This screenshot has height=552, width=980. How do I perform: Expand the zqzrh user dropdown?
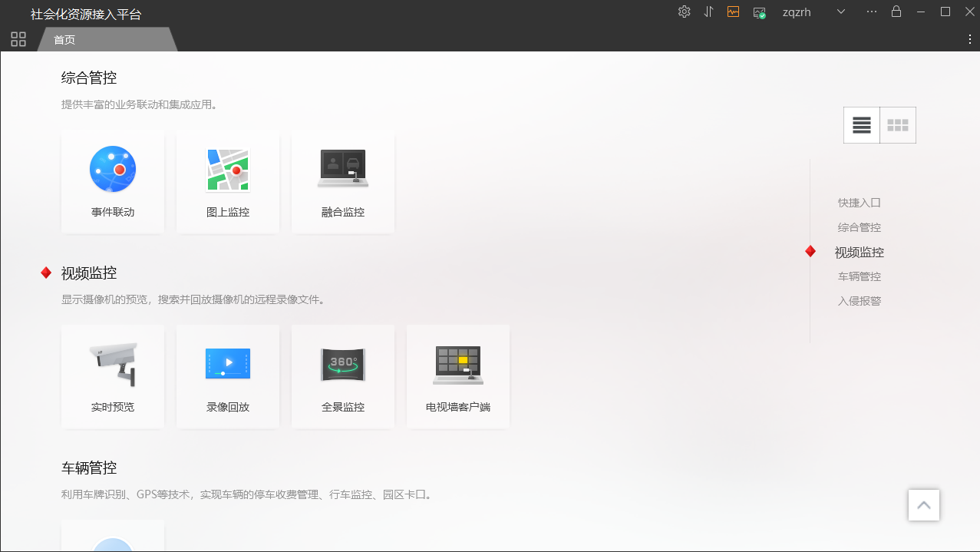pos(841,12)
